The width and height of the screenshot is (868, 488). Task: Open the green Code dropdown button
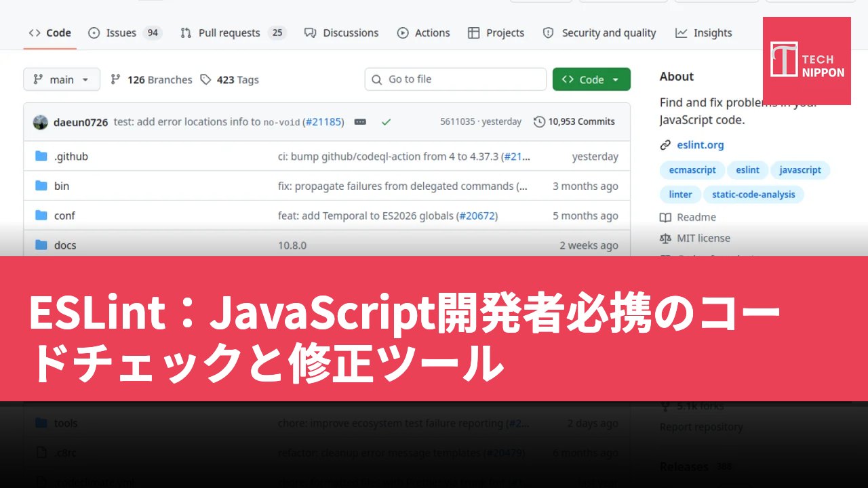click(x=591, y=79)
